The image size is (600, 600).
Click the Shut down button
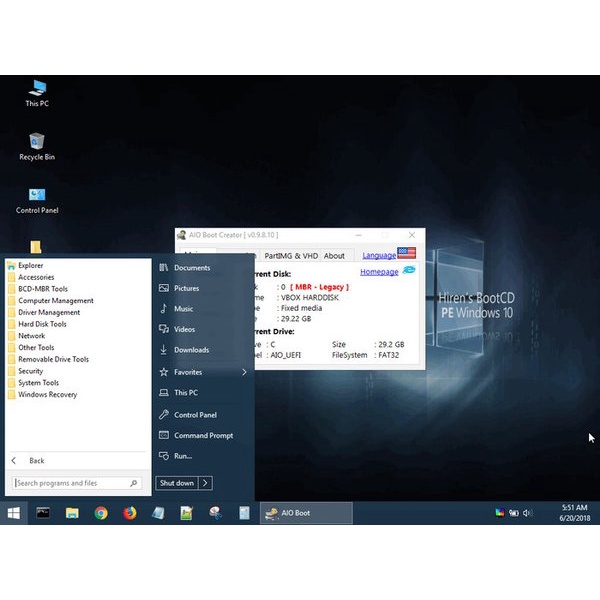[177, 483]
